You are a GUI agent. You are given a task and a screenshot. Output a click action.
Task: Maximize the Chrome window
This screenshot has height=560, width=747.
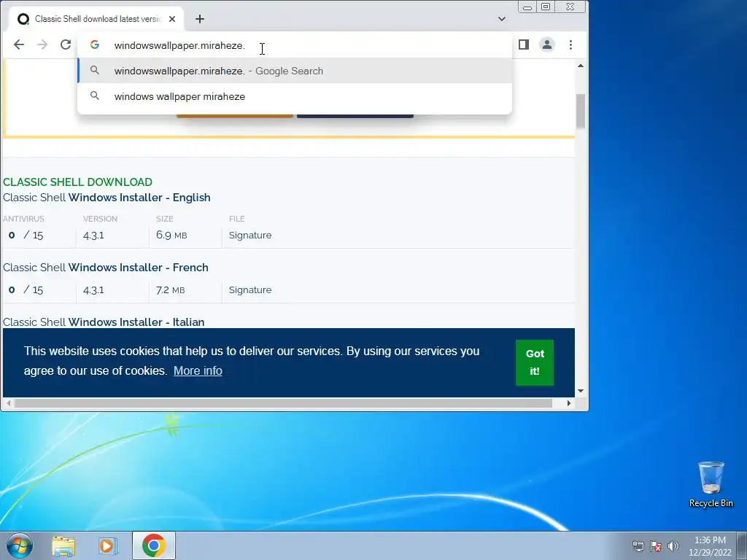pos(546,7)
